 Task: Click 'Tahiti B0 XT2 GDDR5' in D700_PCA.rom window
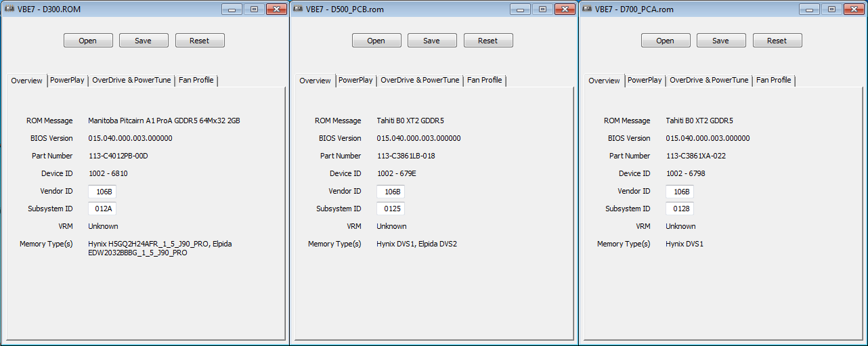pyautogui.click(x=699, y=121)
